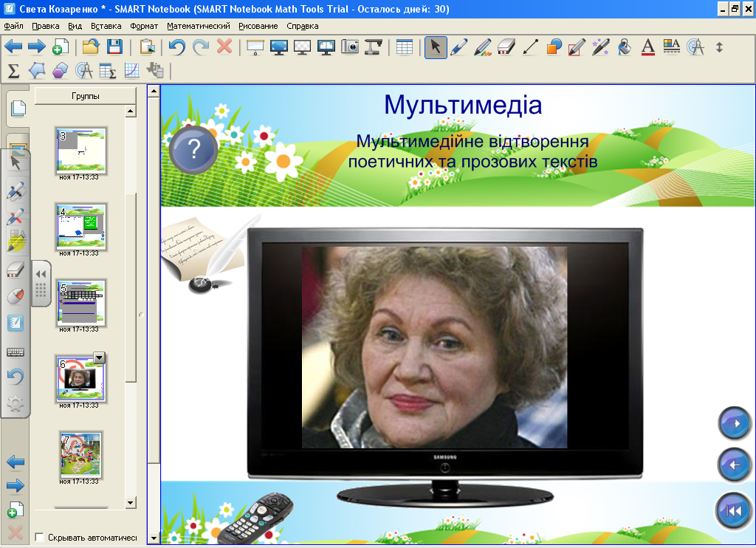Viewport: 756px width, 548px height.
Task: Select the Shape Recognition Pen
Action: click(577, 47)
